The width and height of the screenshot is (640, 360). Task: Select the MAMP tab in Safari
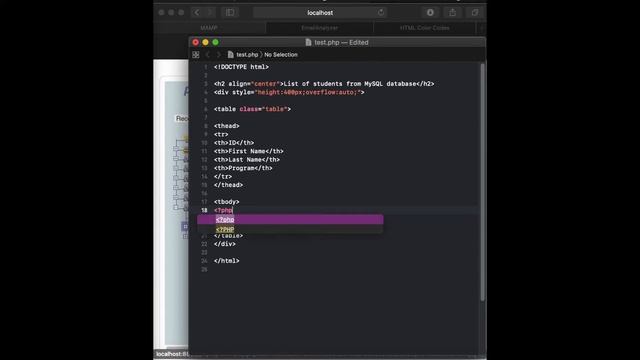click(209, 28)
